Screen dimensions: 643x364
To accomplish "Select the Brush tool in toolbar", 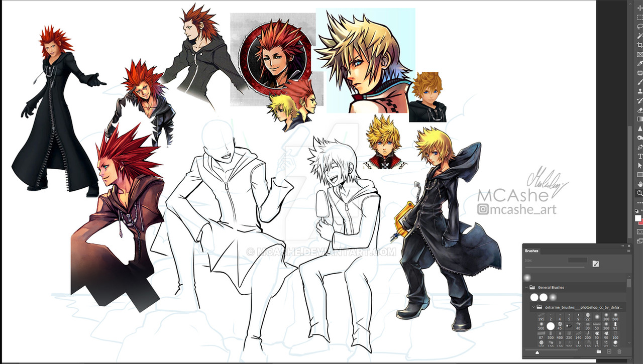I will click(x=639, y=81).
